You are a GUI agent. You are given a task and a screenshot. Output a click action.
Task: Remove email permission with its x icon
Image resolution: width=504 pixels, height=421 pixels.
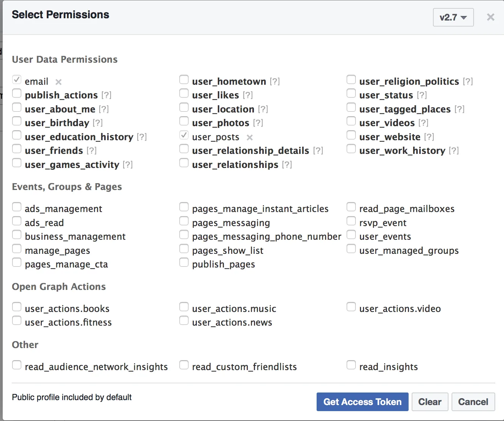click(x=59, y=82)
